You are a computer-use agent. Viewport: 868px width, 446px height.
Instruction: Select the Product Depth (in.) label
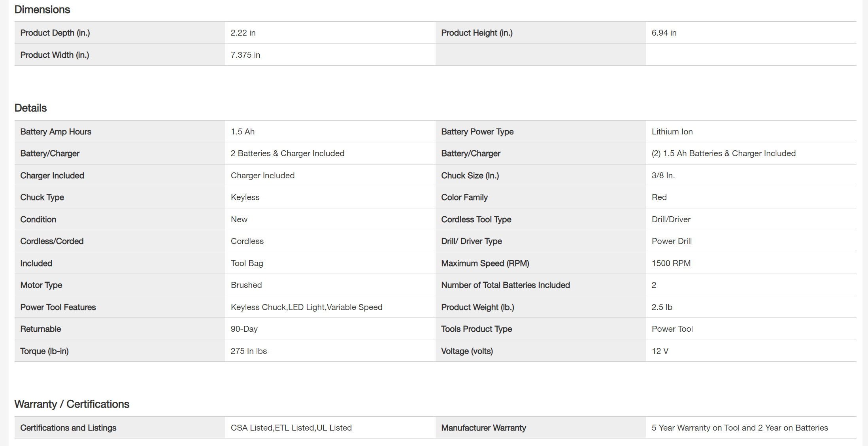coord(55,33)
